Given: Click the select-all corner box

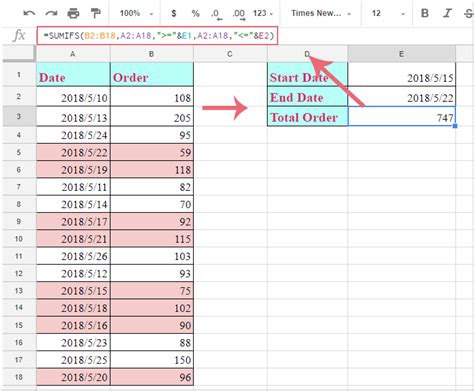Looking at the screenshot, I should click(19, 54).
